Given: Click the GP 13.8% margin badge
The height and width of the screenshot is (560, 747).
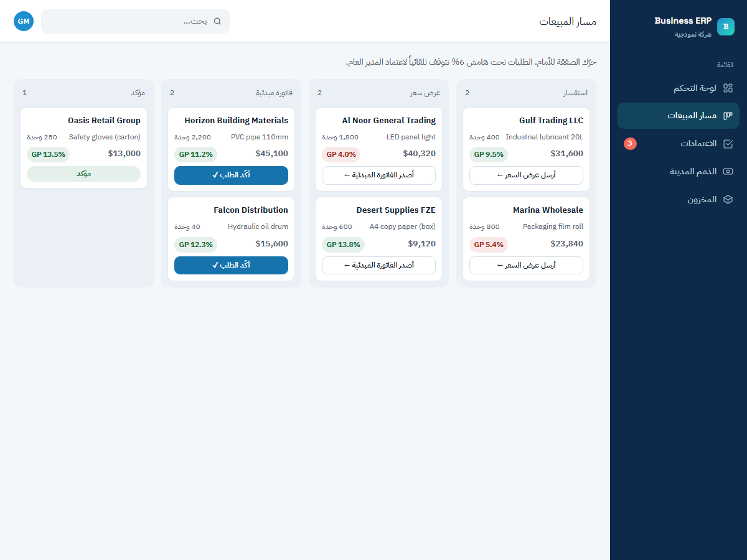Looking at the screenshot, I should coord(344,245).
